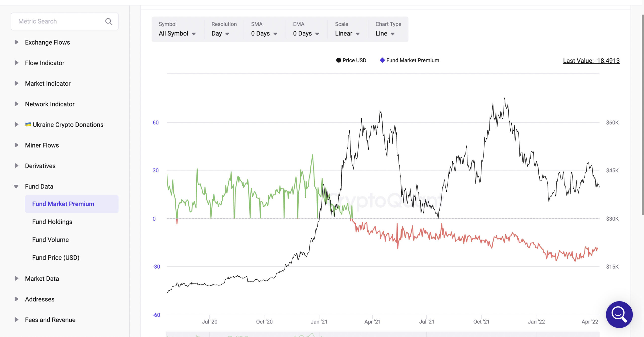
Task: Click the -30 left axis label
Action: coord(156,267)
